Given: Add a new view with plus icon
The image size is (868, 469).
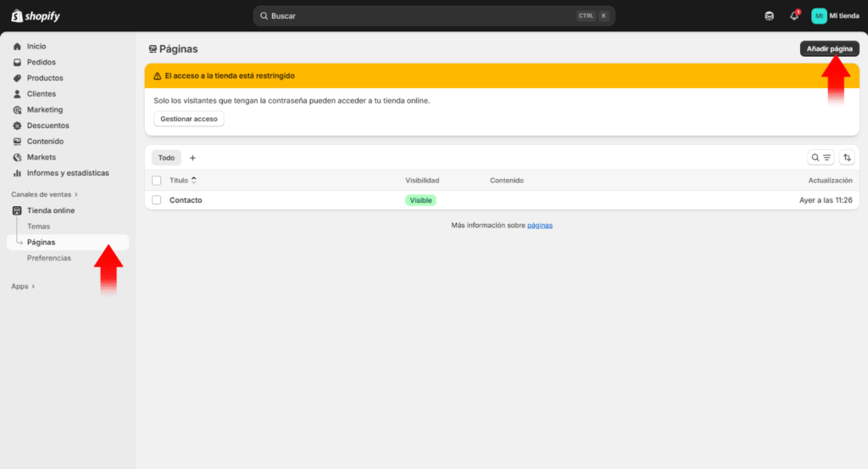Looking at the screenshot, I should [x=192, y=158].
